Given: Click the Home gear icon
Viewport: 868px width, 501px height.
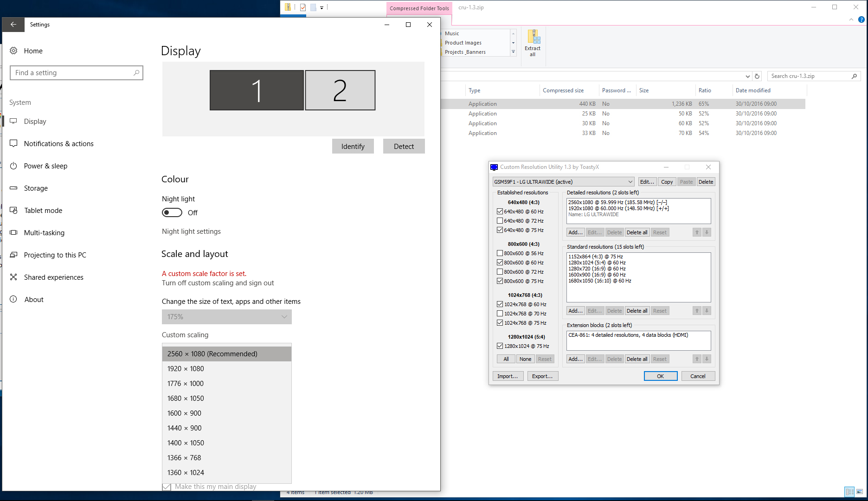Looking at the screenshot, I should pos(14,51).
